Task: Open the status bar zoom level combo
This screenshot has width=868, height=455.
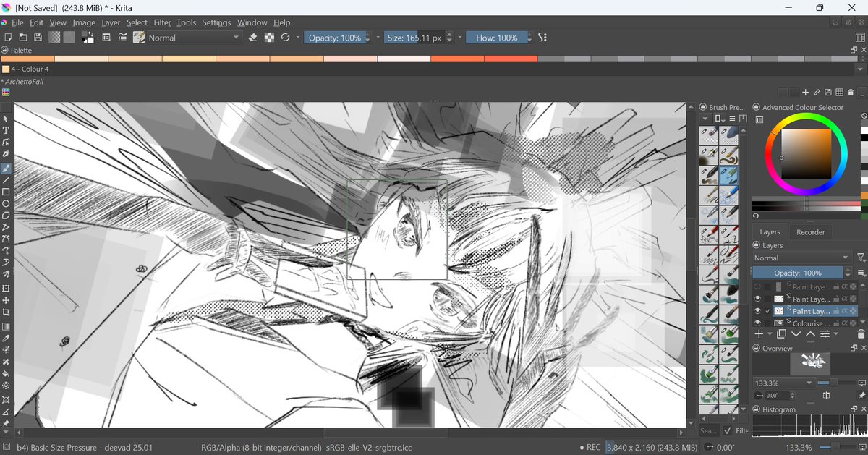Action: (x=798, y=447)
